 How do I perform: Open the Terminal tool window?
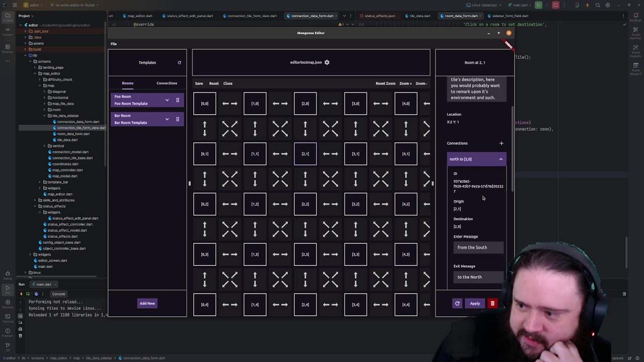coord(8,317)
